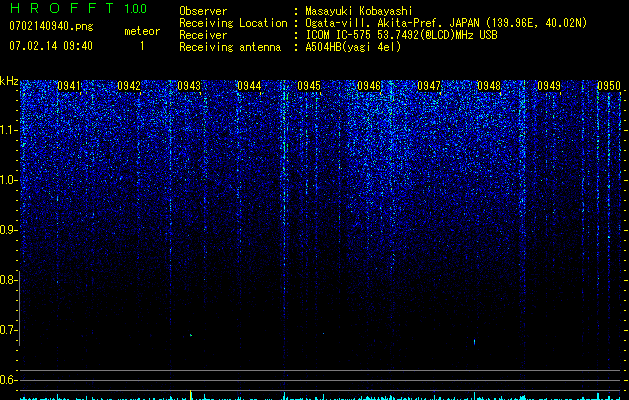The height and width of the screenshot is (400, 629).
Task: Click the Receiver field label
Action: (203, 35)
